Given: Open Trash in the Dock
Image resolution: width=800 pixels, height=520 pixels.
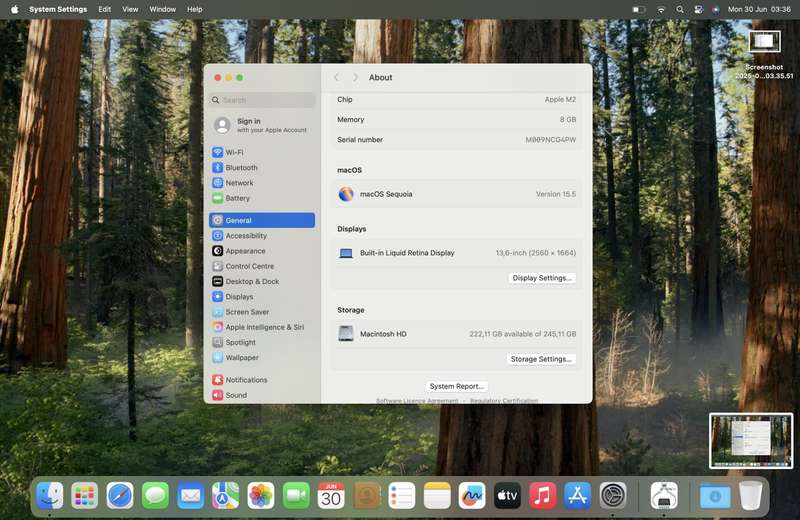Looking at the screenshot, I should click(751, 496).
